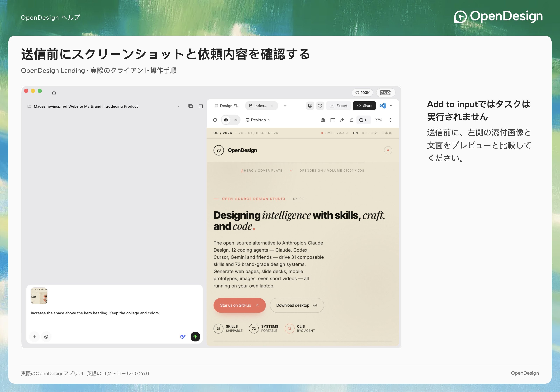Start presentation mode icon
The width and height of the screenshot is (560, 392).
coord(310,106)
